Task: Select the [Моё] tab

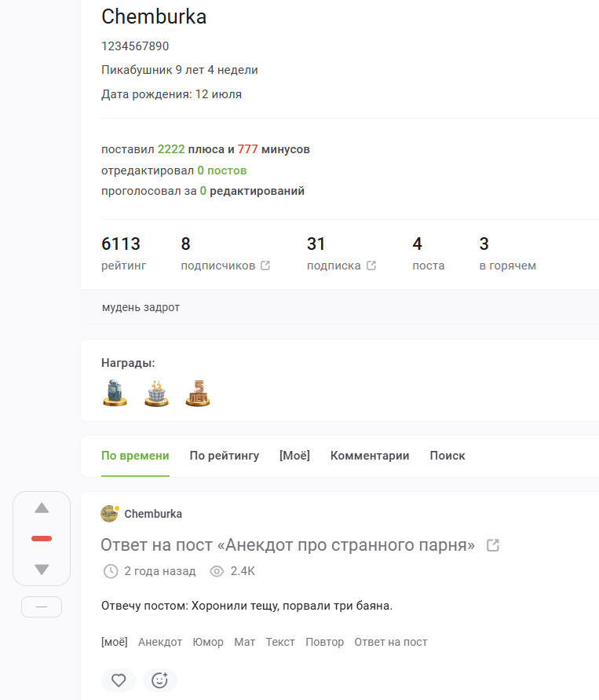Action: (294, 456)
